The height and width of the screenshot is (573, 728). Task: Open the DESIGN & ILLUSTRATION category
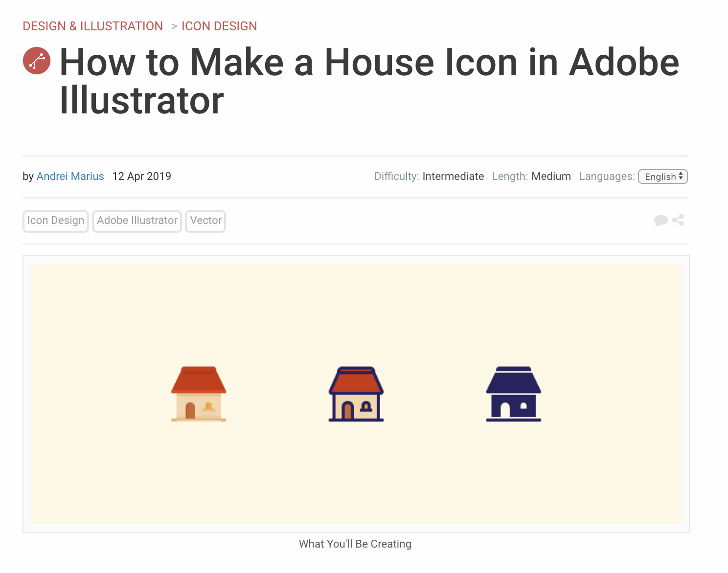(92, 26)
